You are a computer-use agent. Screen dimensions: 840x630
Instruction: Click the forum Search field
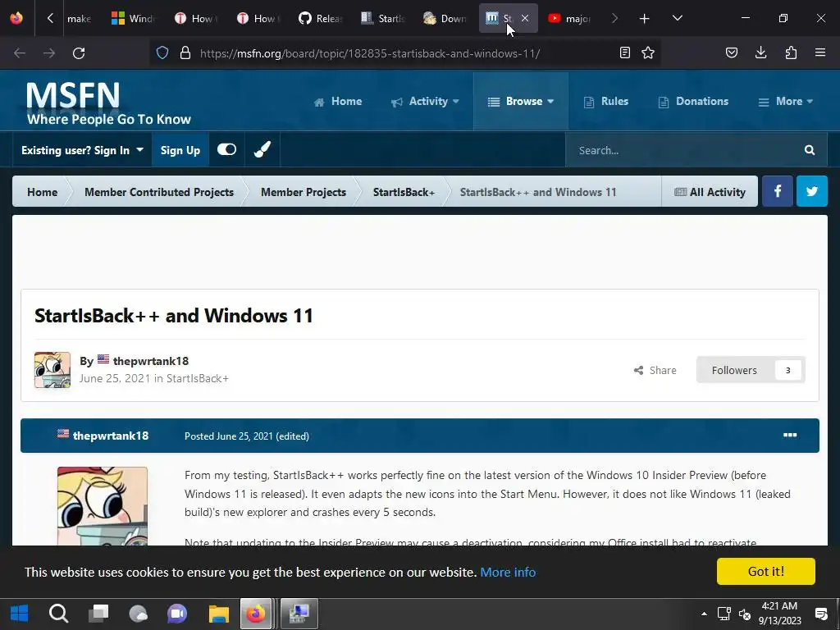coord(680,150)
